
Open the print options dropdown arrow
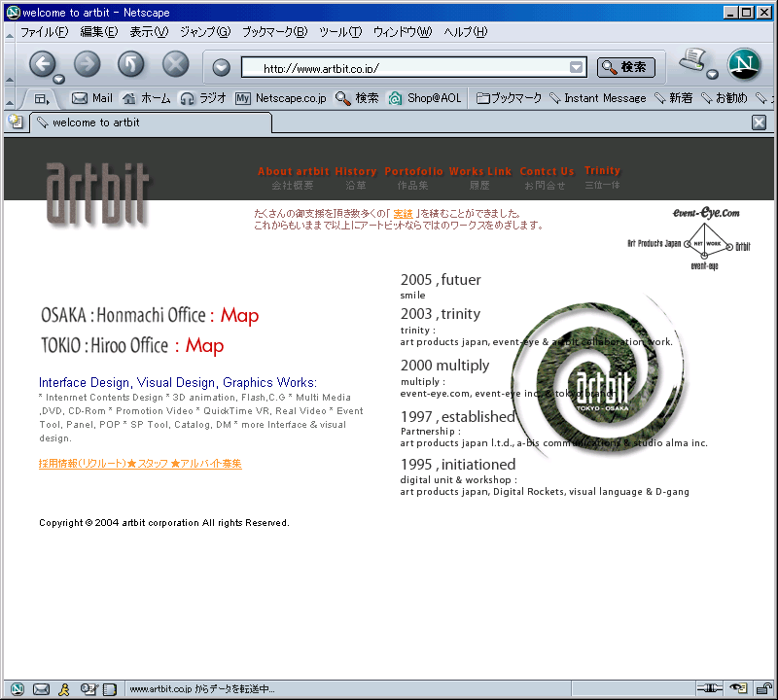coord(713,75)
